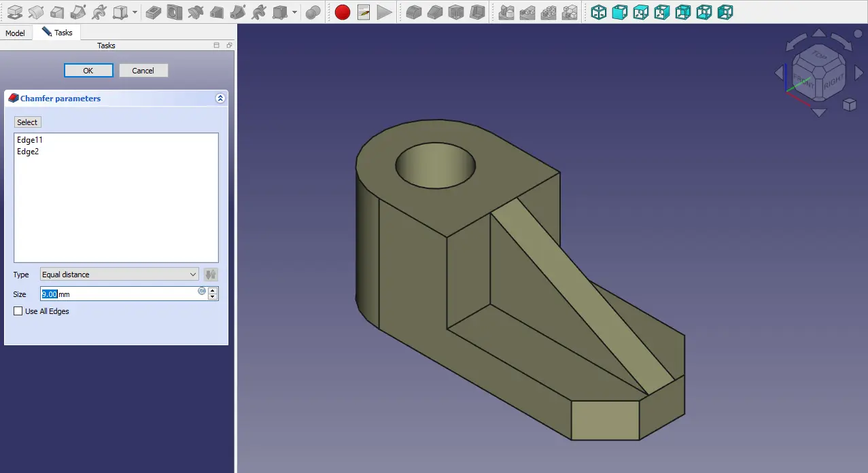868x473 pixels.
Task: Select the Tasks tab
Action: pos(57,33)
